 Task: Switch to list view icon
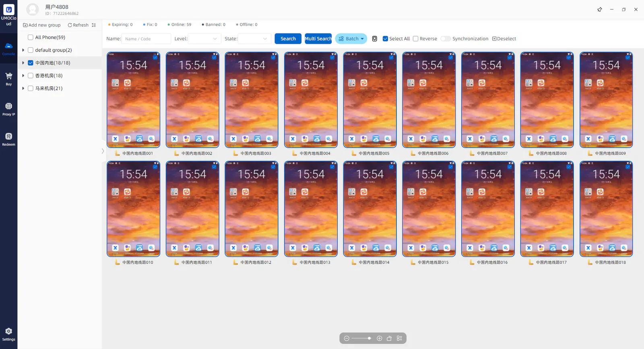tap(399, 339)
